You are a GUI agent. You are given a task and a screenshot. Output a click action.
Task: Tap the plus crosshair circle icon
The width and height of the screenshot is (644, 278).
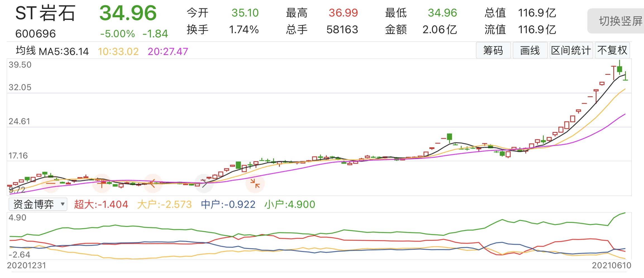102,183
